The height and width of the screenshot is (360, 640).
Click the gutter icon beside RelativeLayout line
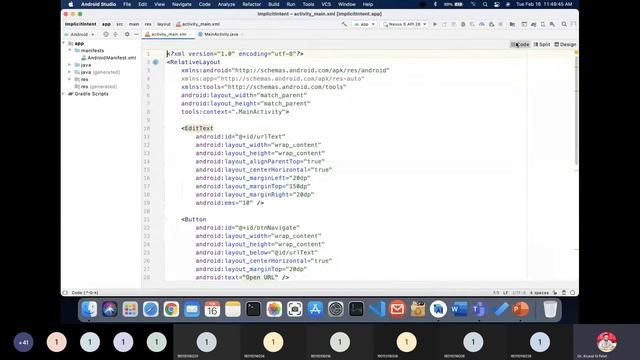point(156,62)
